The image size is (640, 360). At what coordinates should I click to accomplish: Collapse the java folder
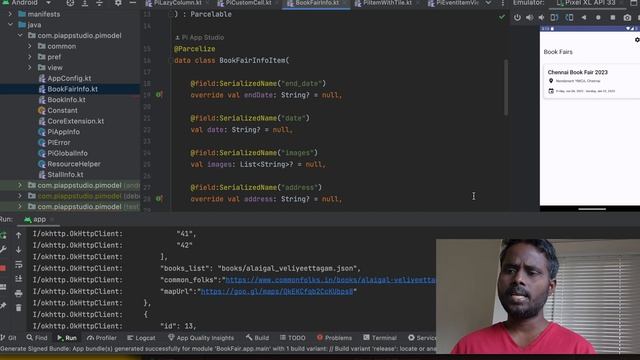pos(10,24)
